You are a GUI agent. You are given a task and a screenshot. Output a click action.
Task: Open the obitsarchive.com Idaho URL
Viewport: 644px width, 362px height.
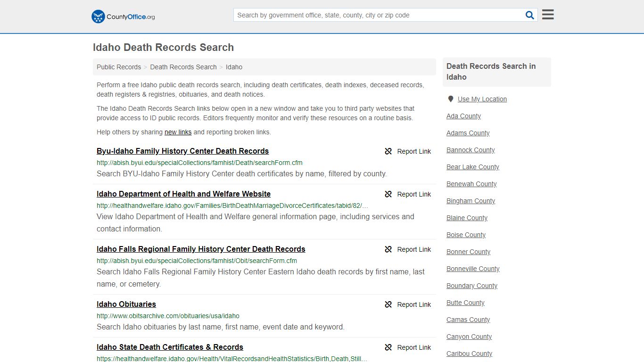(x=168, y=316)
